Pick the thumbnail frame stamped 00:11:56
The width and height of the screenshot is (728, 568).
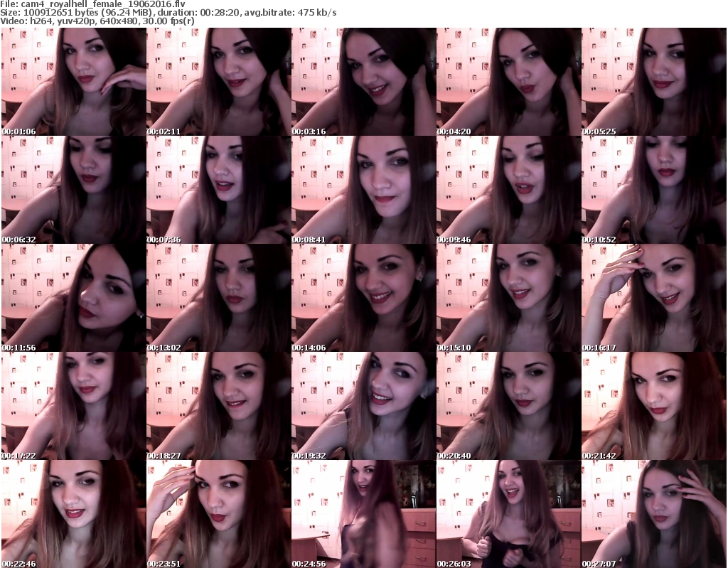pyautogui.click(x=74, y=298)
